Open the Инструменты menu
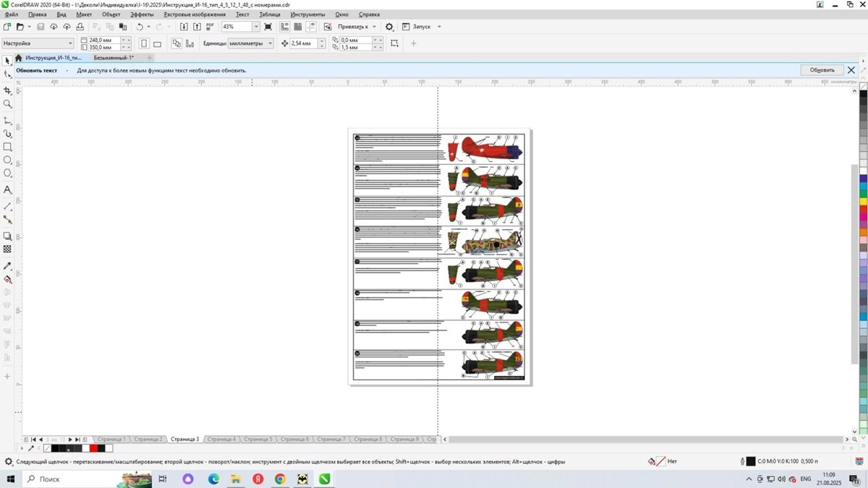The width and height of the screenshot is (868, 488). pyautogui.click(x=307, y=14)
